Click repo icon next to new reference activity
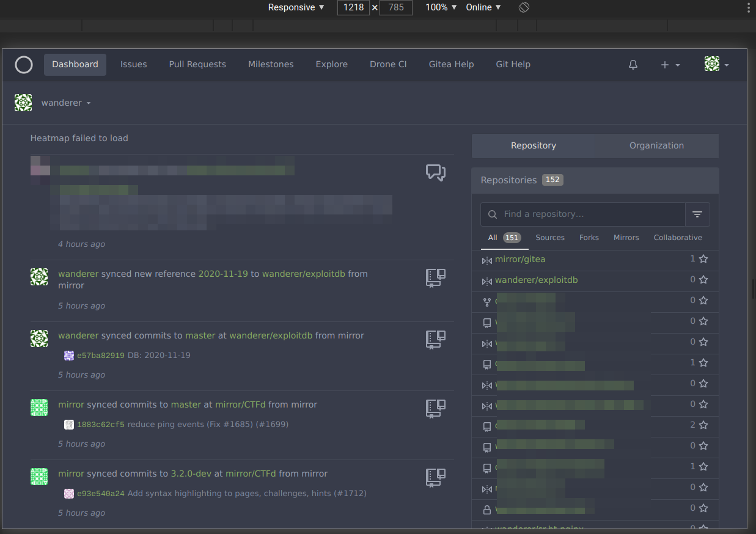The image size is (756, 534). point(436,278)
